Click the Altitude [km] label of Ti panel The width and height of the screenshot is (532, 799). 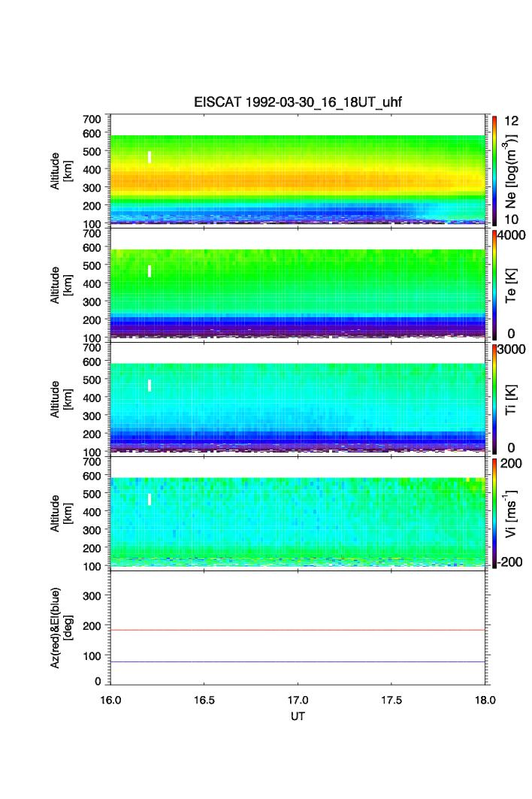pyautogui.click(x=61, y=400)
